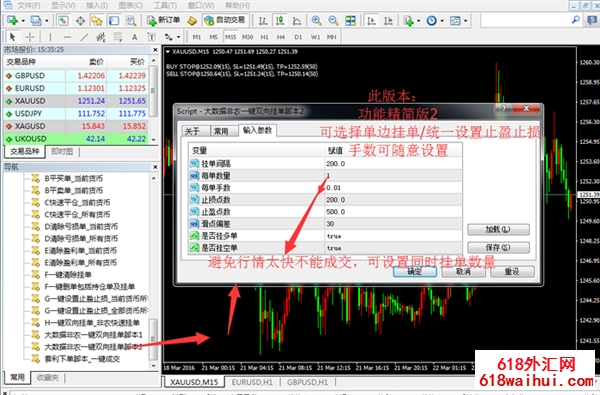Toggle the 自动交易 auto trading button
The height and width of the screenshot is (395, 600).
(225, 20)
